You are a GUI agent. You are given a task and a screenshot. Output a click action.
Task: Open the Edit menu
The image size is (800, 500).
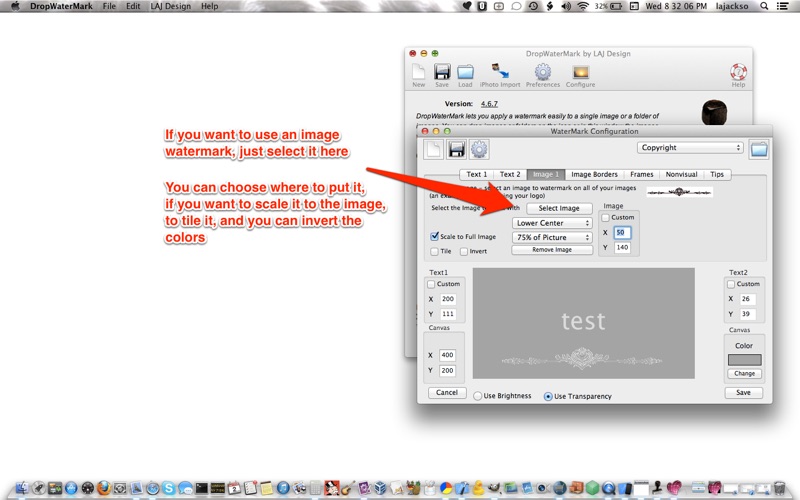click(x=133, y=6)
